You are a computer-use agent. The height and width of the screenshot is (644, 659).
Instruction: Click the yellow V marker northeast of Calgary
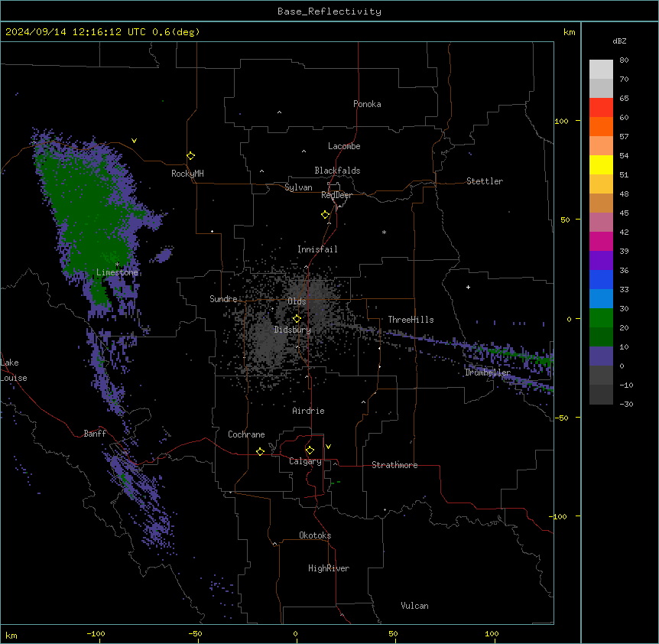pyautogui.click(x=328, y=447)
